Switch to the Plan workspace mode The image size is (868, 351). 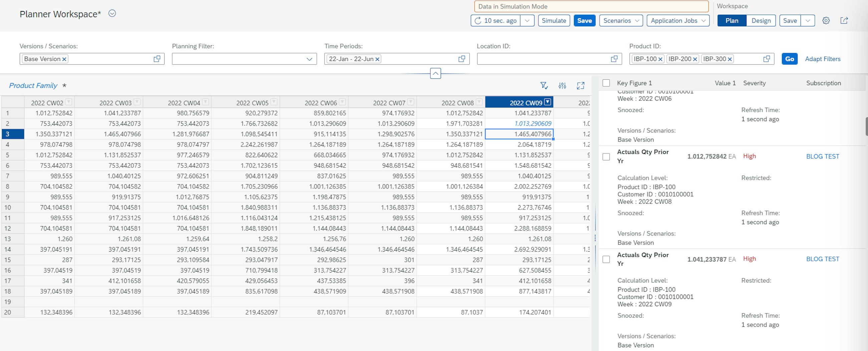pyautogui.click(x=731, y=21)
